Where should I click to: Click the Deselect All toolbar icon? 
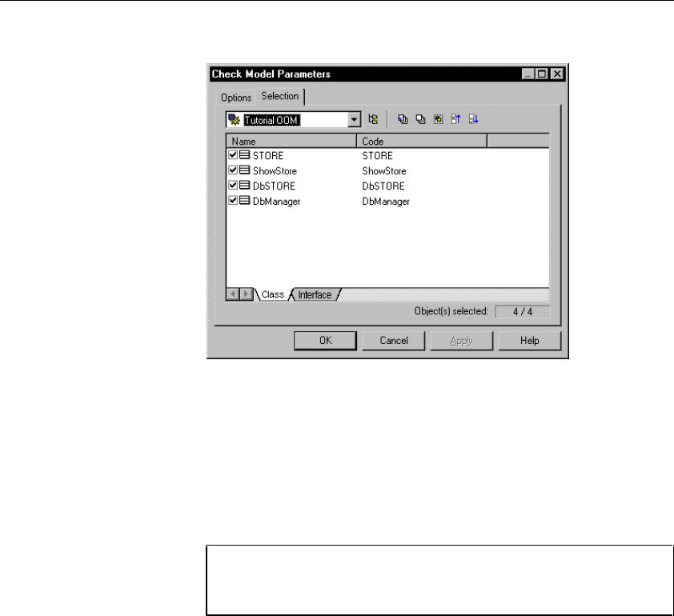pos(420,119)
